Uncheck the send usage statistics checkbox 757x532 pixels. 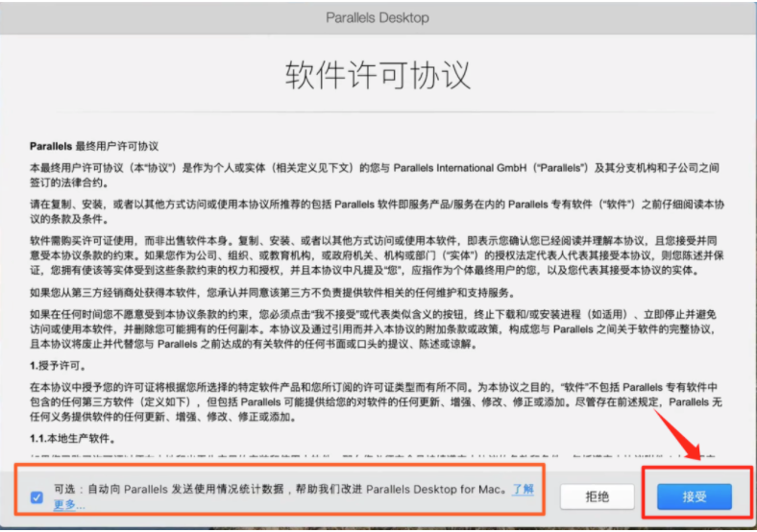tap(37, 497)
